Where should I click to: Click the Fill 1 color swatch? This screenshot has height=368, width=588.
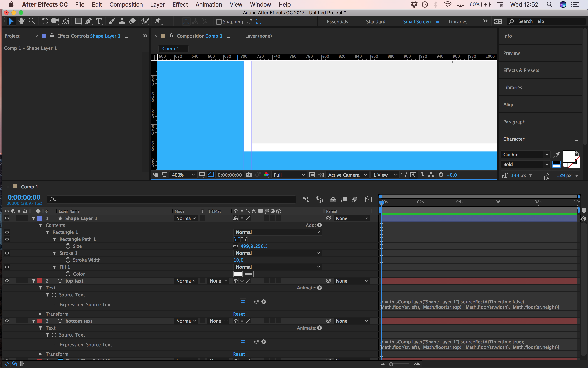tap(238, 274)
